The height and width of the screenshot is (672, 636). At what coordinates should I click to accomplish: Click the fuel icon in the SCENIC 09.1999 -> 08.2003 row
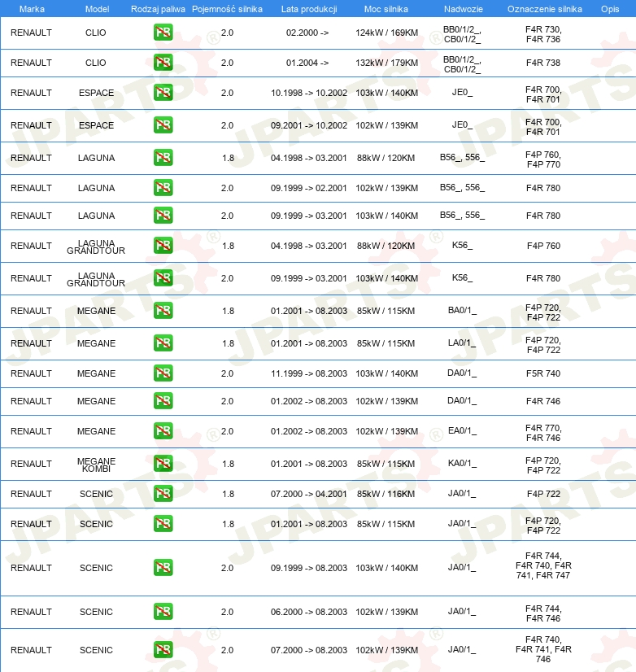pyautogui.click(x=163, y=567)
